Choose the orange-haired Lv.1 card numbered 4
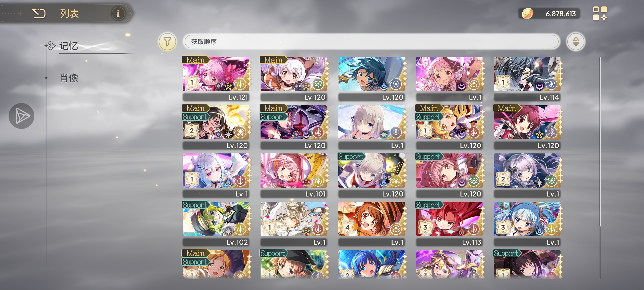This screenshot has height=290, width=644. [372, 223]
